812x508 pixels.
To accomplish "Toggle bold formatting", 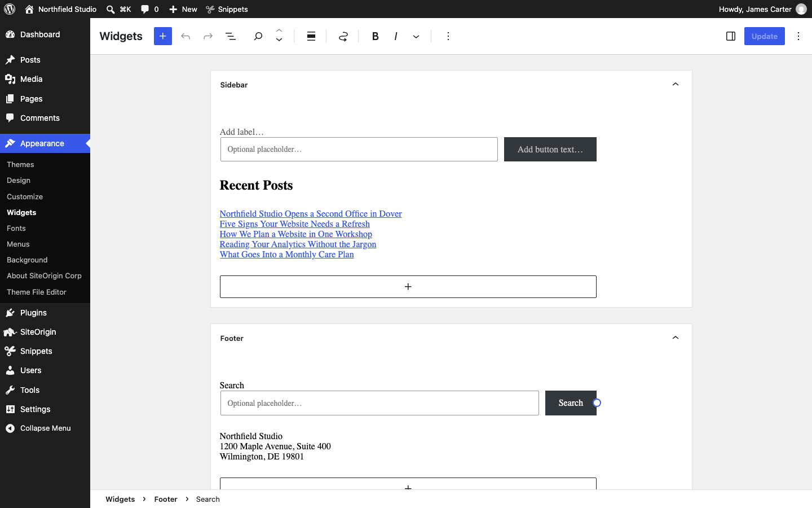I will pos(376,36).
